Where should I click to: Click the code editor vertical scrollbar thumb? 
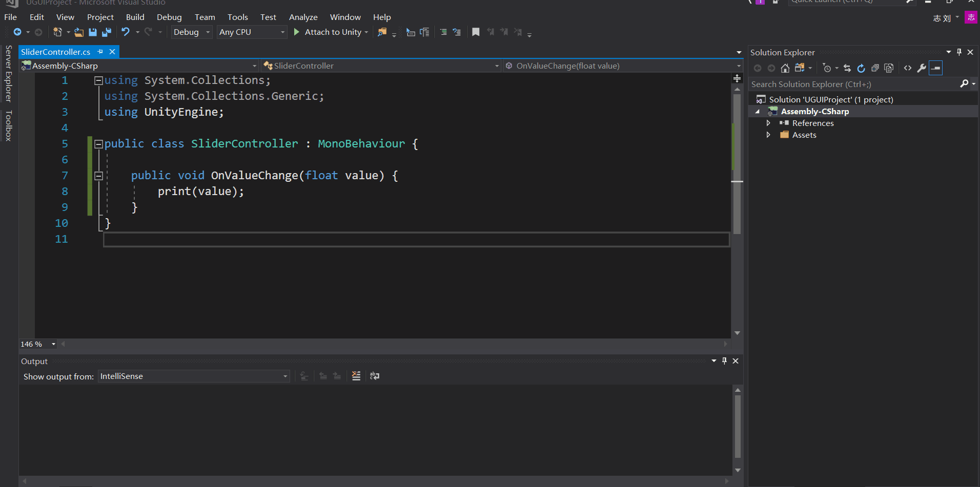tap(737, 164)
